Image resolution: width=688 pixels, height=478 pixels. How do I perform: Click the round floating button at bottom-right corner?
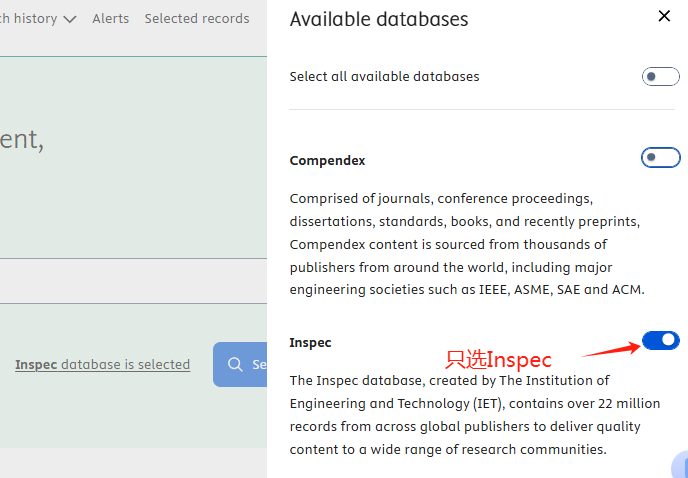pos(680,466)
